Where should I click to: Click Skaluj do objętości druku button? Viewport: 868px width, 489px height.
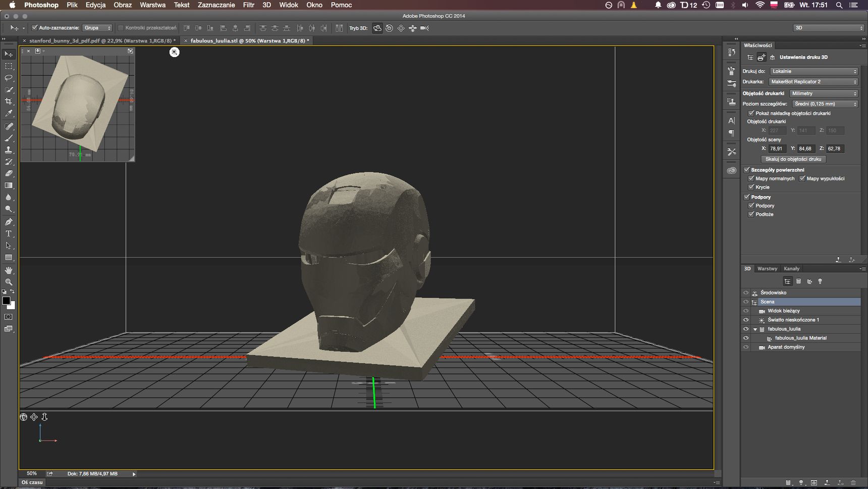click(793, 159)
